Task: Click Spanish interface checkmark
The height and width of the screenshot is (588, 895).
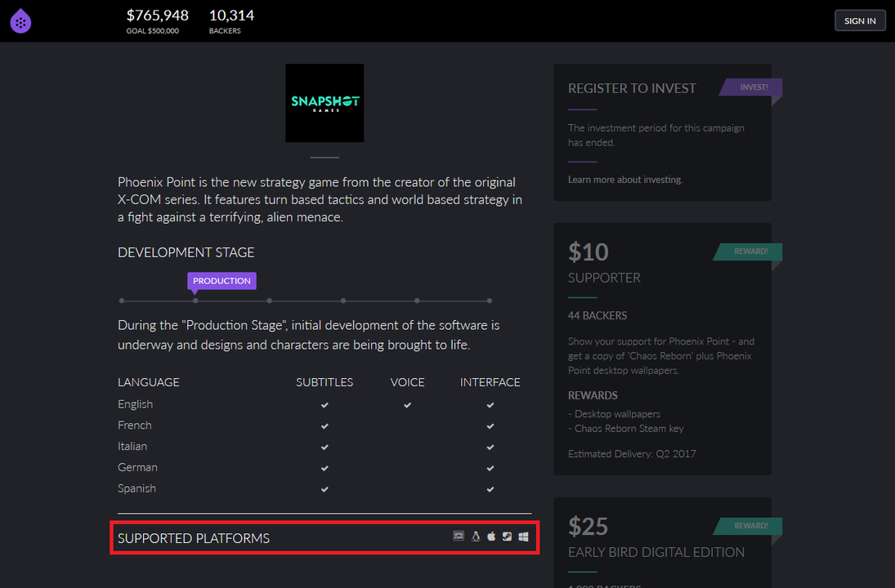Action: [x=490, y=489]
